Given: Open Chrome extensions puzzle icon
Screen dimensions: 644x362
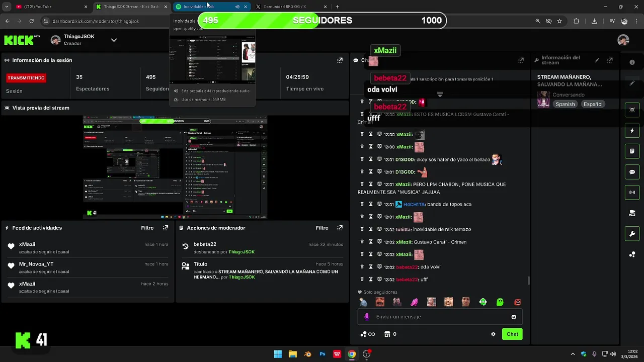Looking at the screenshot, I should tap(577, 21).
